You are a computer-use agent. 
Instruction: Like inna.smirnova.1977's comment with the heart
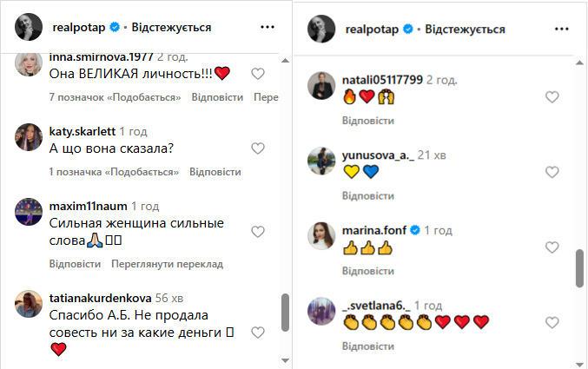pyautogui.click(x=257, y=74)
